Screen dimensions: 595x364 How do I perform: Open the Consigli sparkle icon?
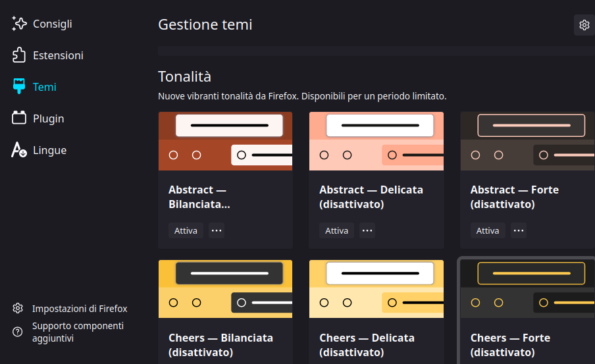(19, 24)
